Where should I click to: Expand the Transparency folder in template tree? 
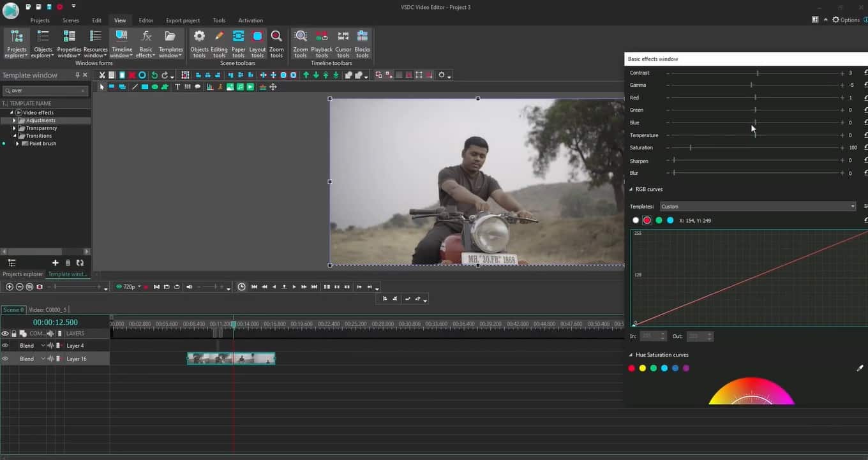pos(15,128)
